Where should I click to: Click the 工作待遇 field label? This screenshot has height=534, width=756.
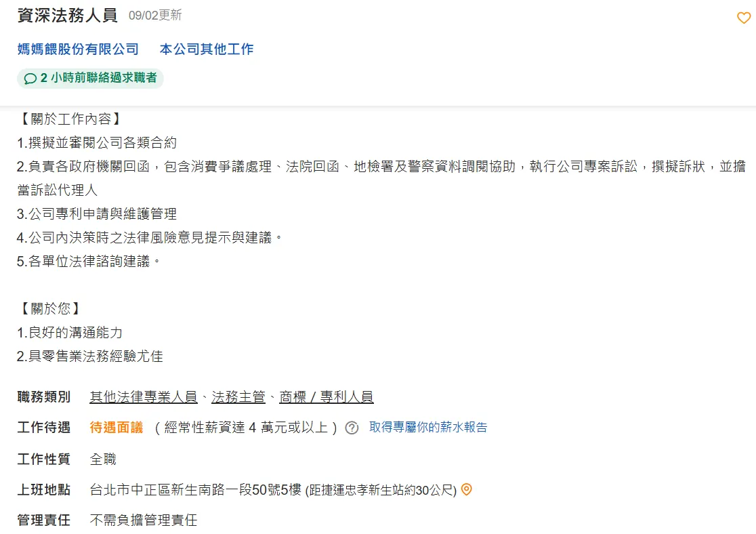click(x=43, y=428)
